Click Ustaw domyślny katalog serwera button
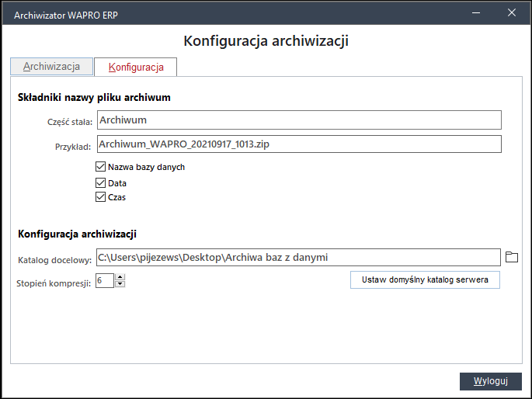This screenshot has height=399, width=532. [x=425, y=279]
